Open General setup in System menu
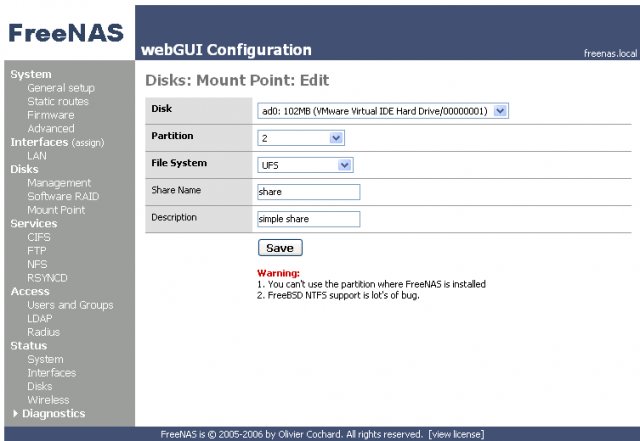Viewport: 640px width, 441px height. coord(61,88)
